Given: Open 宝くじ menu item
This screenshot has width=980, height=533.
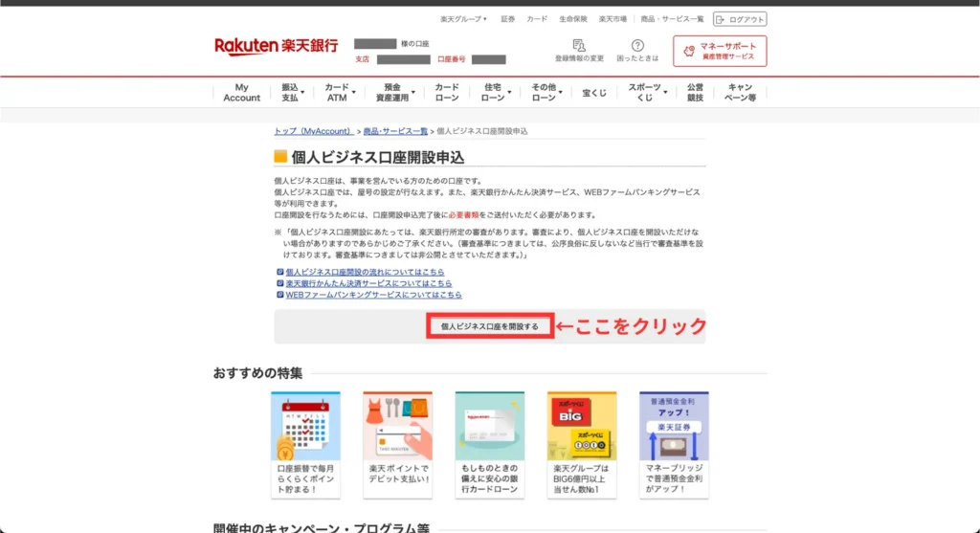Looking at the screenshot, I should (x=594, y=93).
